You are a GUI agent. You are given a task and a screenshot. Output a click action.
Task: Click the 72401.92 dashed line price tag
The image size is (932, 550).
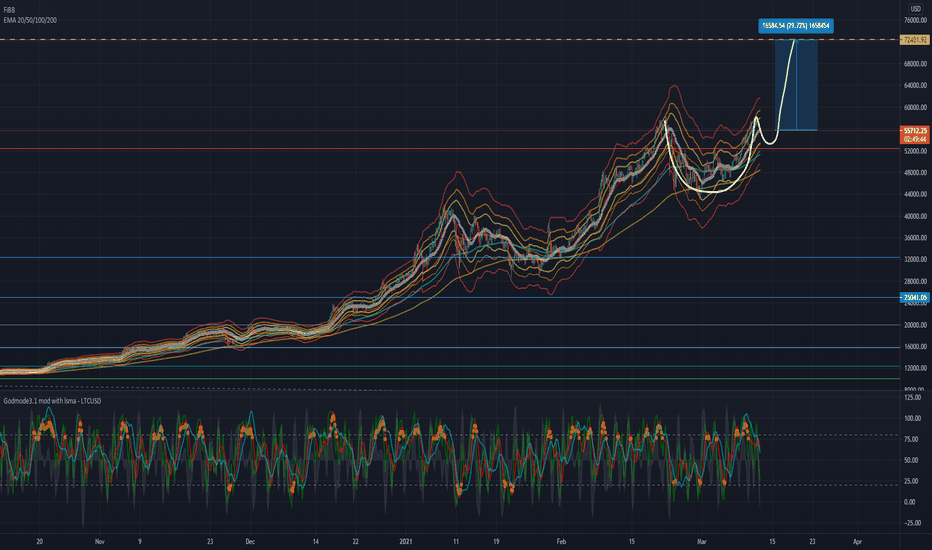coord(915,40)
